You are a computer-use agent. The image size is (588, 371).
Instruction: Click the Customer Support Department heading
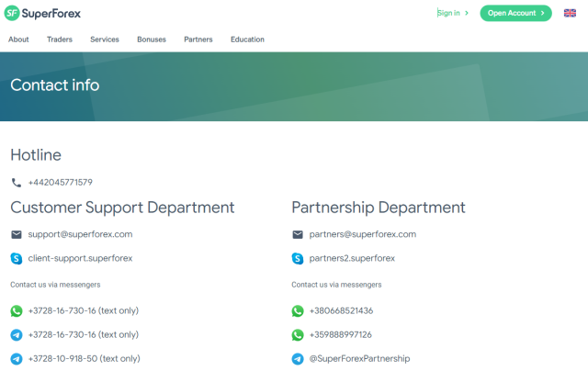[x=122, y=208]
